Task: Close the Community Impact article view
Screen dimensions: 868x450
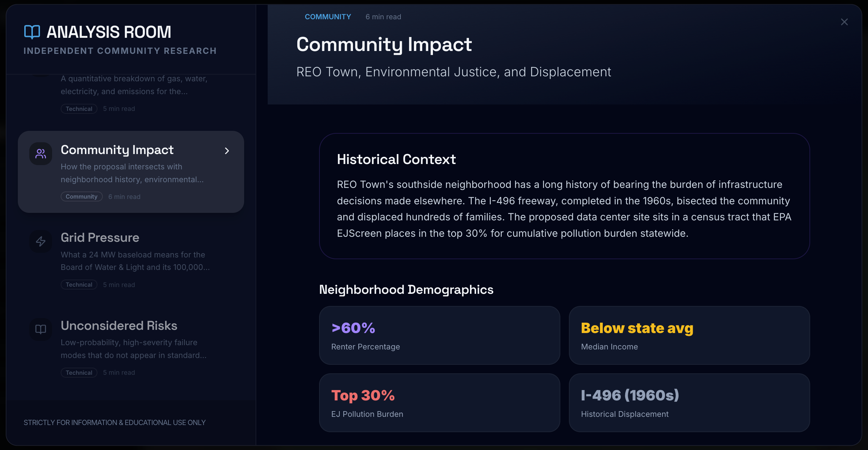Action: 844,22
